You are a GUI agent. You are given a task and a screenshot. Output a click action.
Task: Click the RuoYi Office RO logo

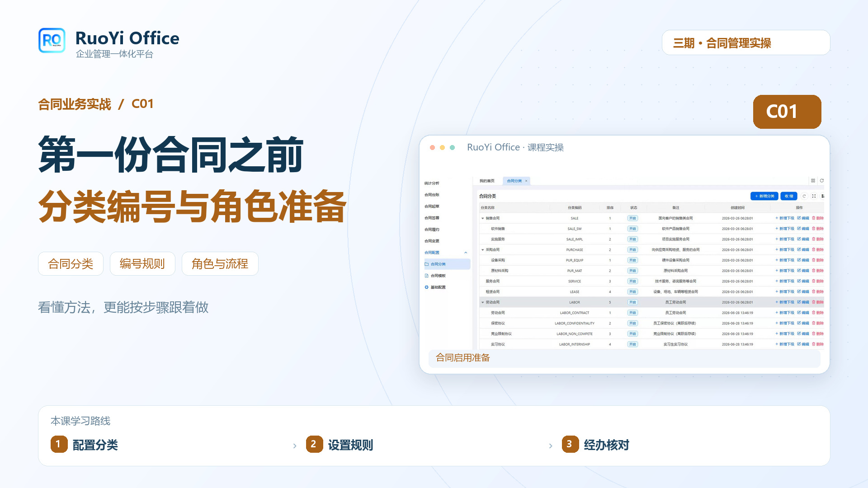click(52, 41)
